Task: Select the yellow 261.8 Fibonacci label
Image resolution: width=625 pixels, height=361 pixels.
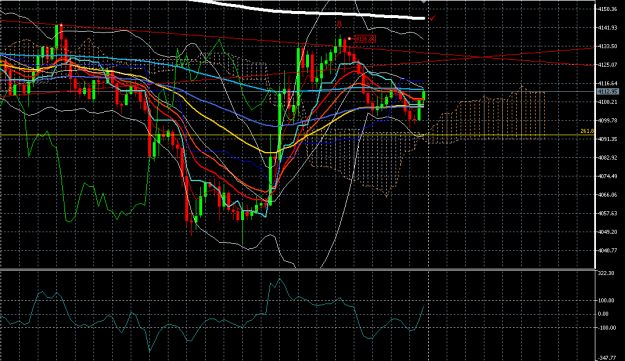Action: (587, 131)
